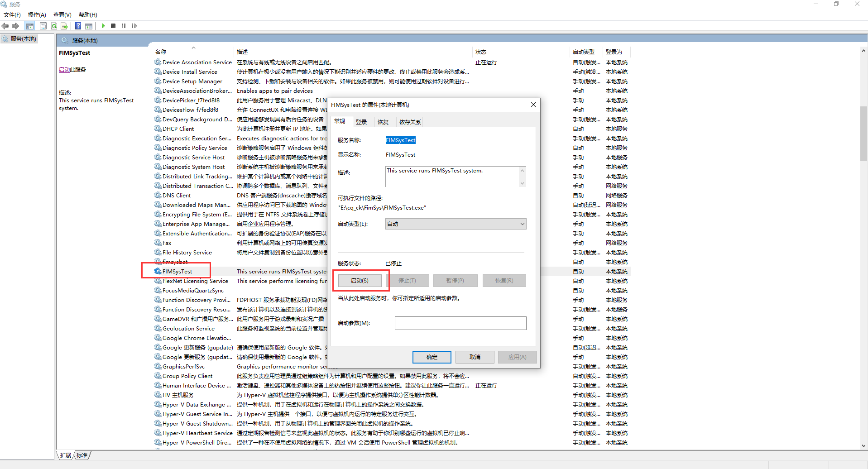Viewport: 868px width, 469px height.
Task: Switch to the 依存关系 tab
Action: [410, 122]
